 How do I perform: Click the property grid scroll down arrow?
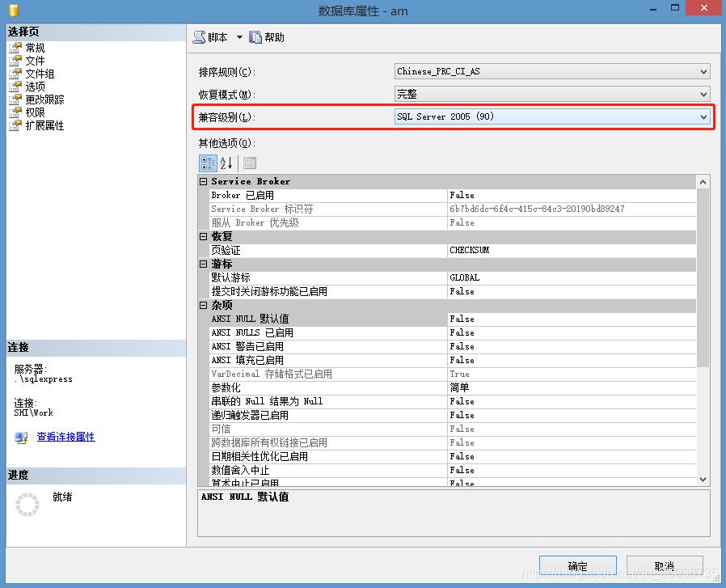pyautogui.click(x=703, y=479)
